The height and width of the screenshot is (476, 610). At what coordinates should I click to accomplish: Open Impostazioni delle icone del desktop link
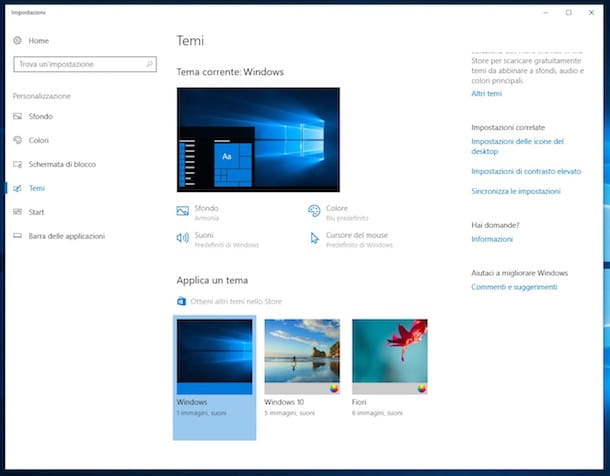coord(517,146)
